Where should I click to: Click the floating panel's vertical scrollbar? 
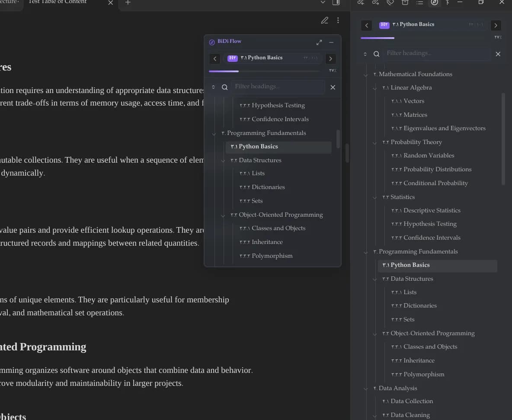coord(338,139)
